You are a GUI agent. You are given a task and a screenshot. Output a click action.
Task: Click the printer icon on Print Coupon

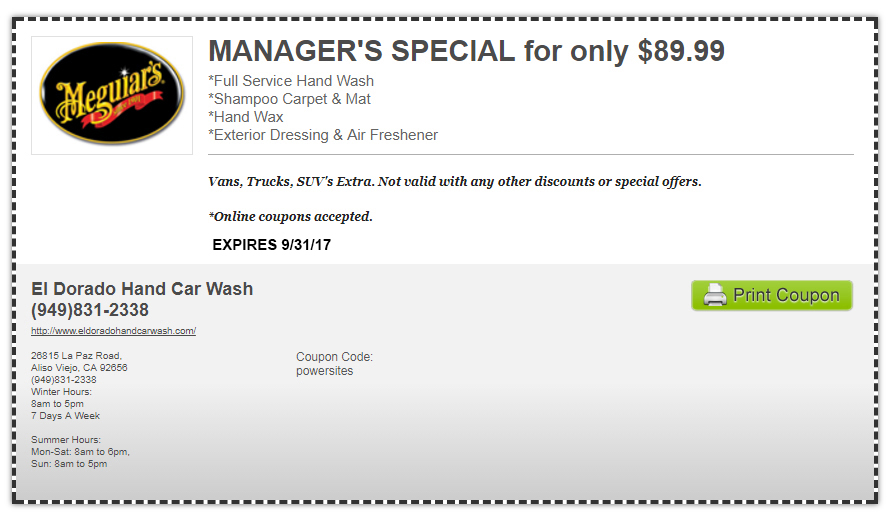pyautogui.click(x=715, y=295)
